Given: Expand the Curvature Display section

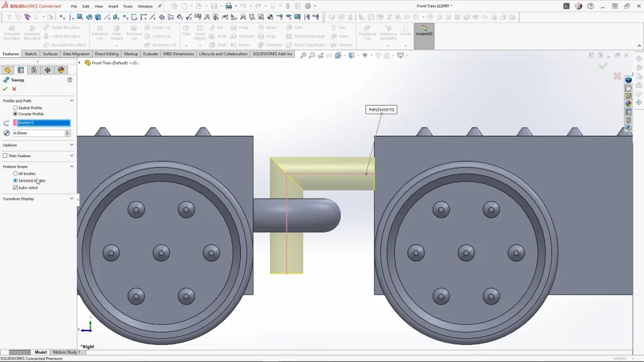Looking at the screenshot, I should (x=71, y=199).
